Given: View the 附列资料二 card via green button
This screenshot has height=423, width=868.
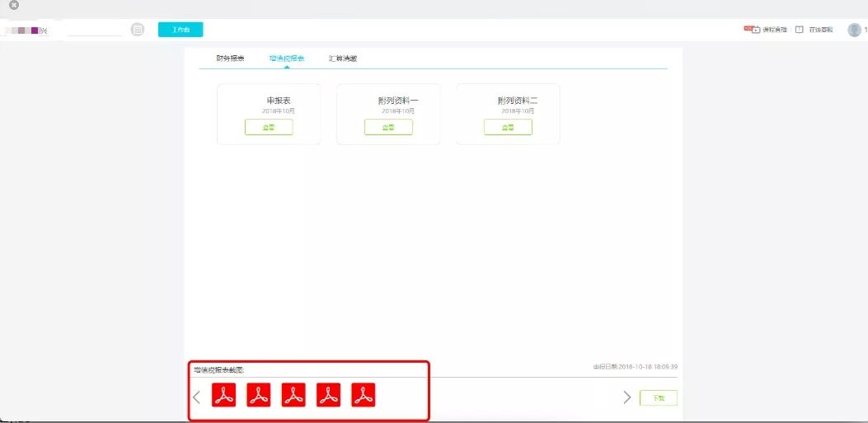Looking at the screenshot, I should pos(508,127).
